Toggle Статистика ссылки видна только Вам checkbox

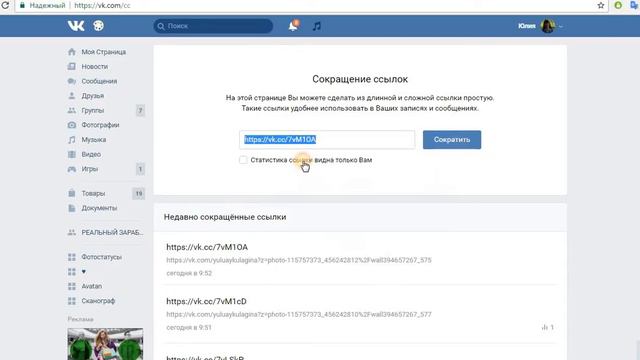pos(243,160)
